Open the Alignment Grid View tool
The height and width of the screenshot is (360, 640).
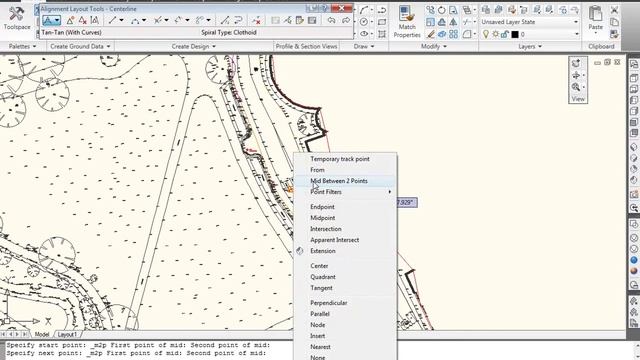(312, 20)
